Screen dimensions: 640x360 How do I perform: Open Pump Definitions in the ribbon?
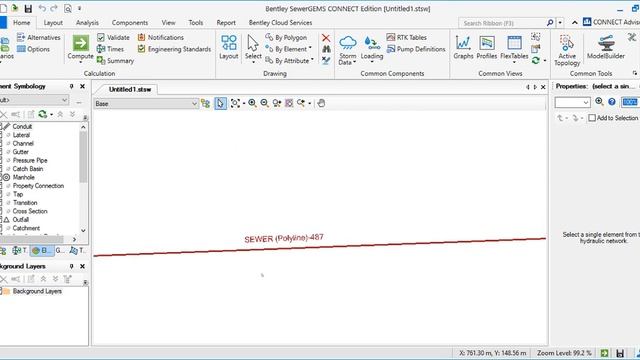coord(416,49)
